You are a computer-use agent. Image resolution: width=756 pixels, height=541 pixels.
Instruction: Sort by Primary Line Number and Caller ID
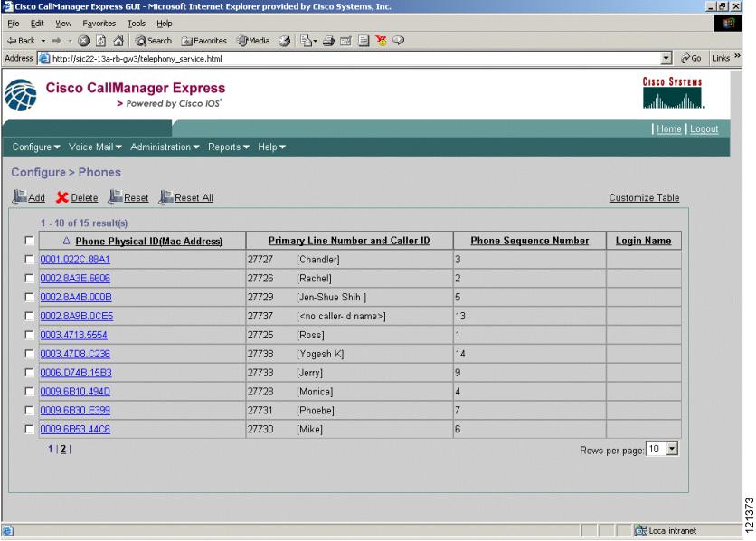[x=349, y=240]
